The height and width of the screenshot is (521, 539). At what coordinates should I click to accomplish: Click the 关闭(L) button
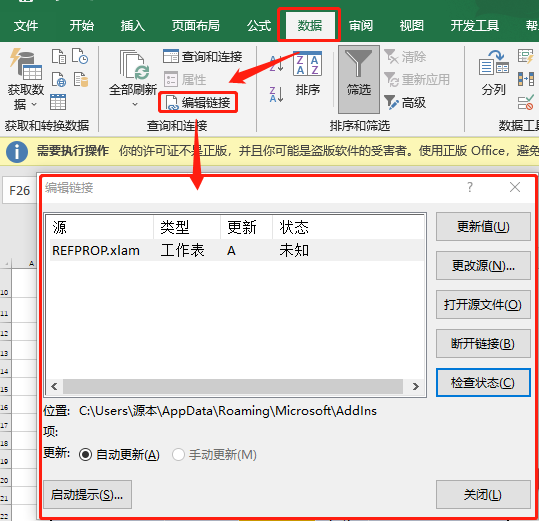coord(483,495)
